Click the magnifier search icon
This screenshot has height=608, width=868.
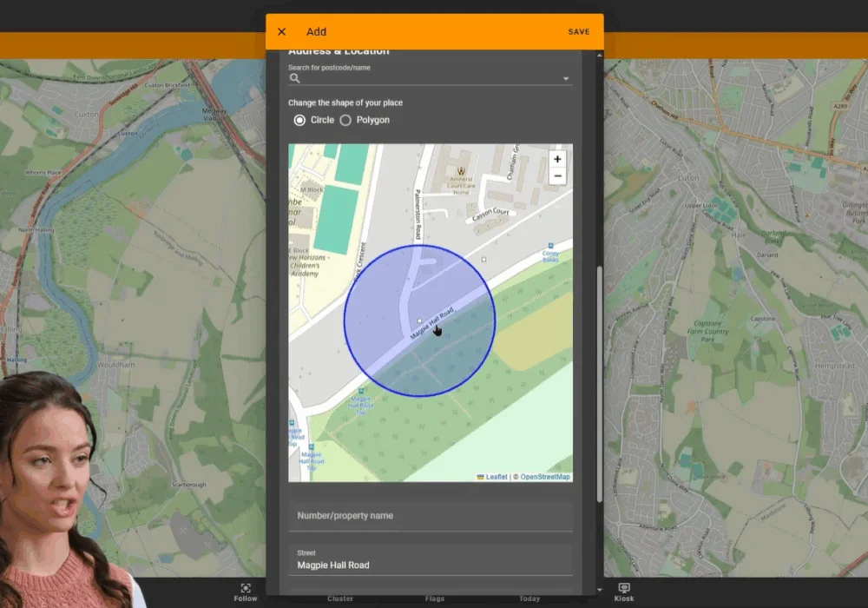coord(295,78)
